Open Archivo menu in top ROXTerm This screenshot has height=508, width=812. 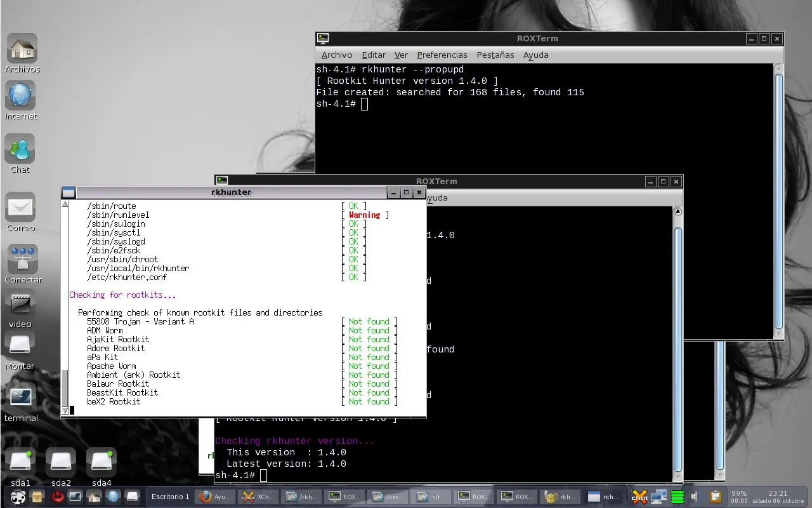click(337, 55)
